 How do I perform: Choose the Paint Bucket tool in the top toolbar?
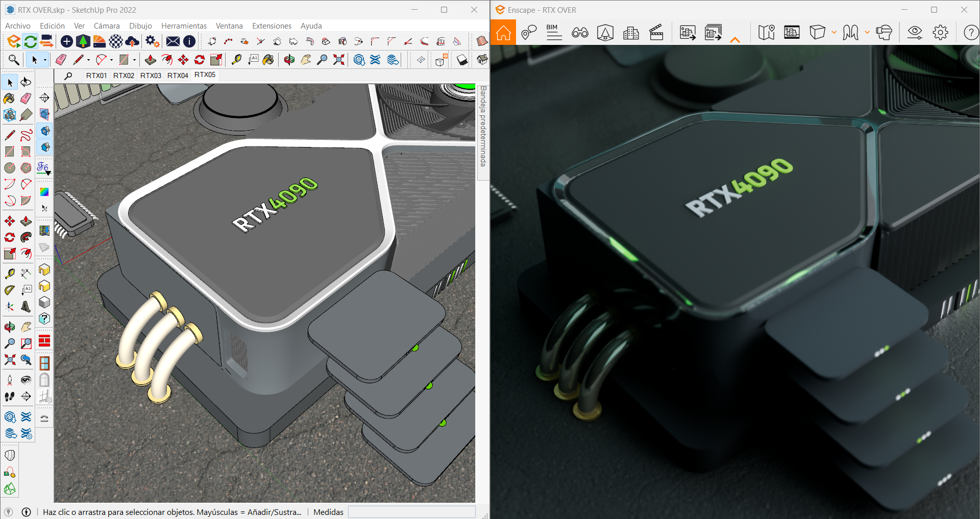coord(268,60)
